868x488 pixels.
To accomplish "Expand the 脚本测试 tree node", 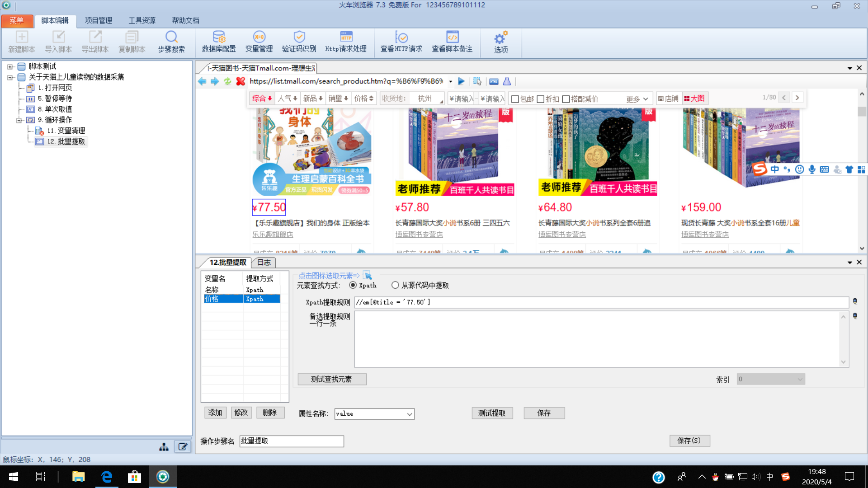I will point(10,66).
